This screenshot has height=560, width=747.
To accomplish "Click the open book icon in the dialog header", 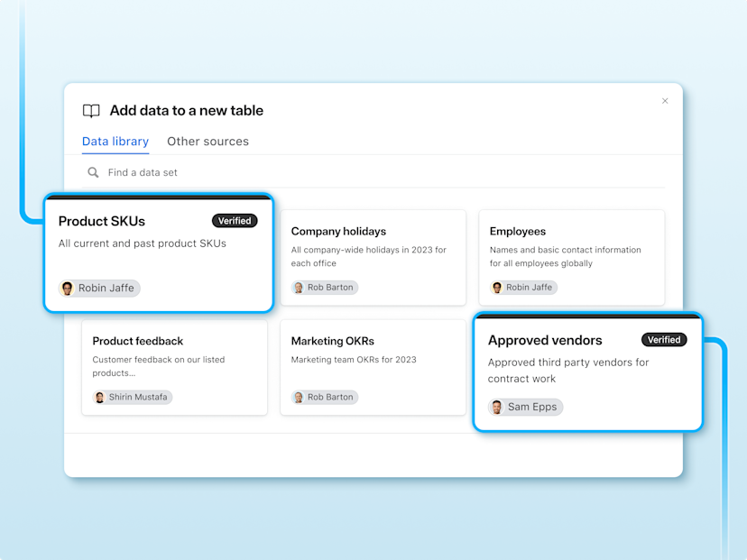I will coord(91,111).
